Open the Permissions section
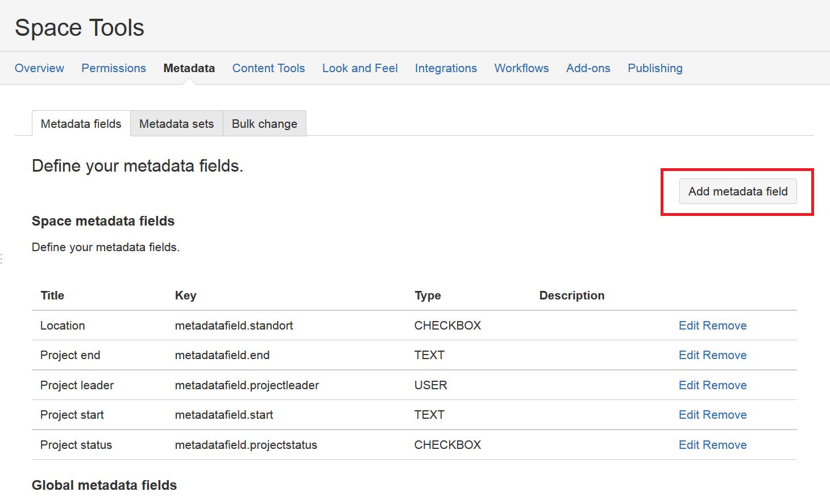830x504 pixels. (x=114, y=68)
